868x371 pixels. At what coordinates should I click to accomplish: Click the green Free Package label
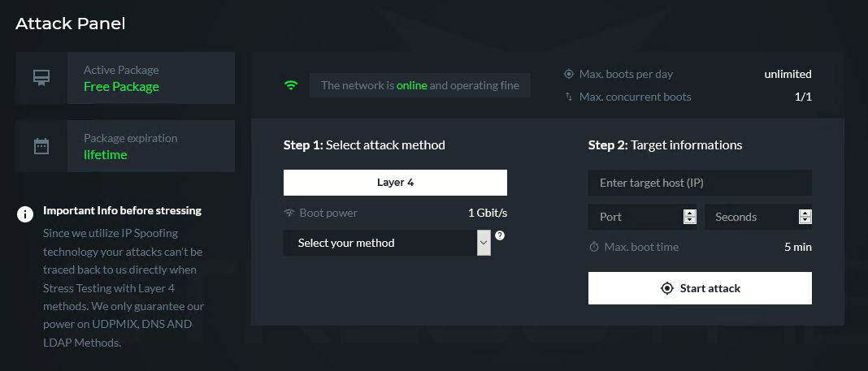[x=121, y=87]
